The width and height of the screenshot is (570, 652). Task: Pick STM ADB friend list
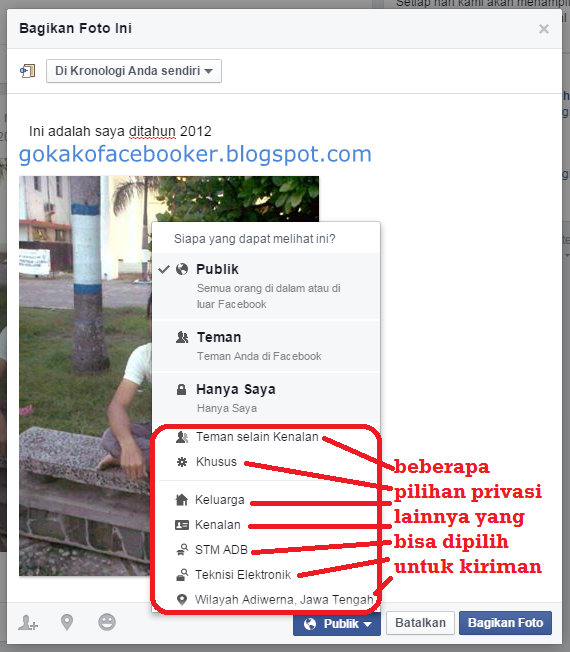(221, 550)
